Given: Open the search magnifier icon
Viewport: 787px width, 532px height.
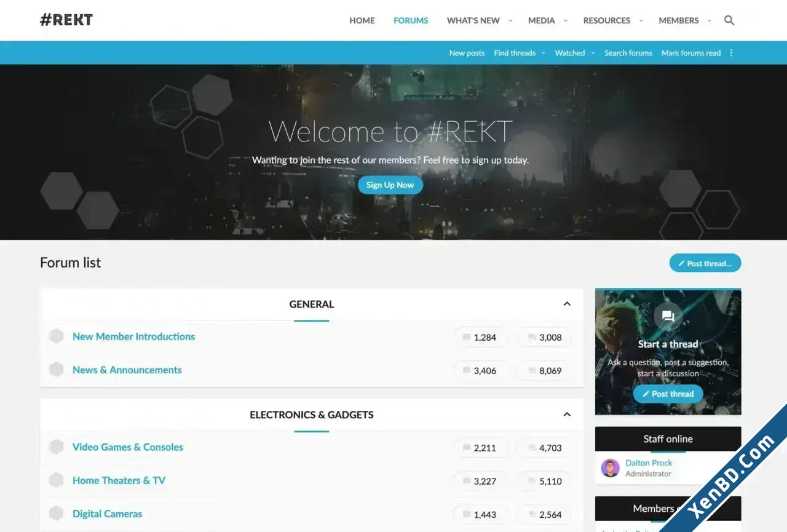Looking at the screenshot, I should (x=729, y=20).
